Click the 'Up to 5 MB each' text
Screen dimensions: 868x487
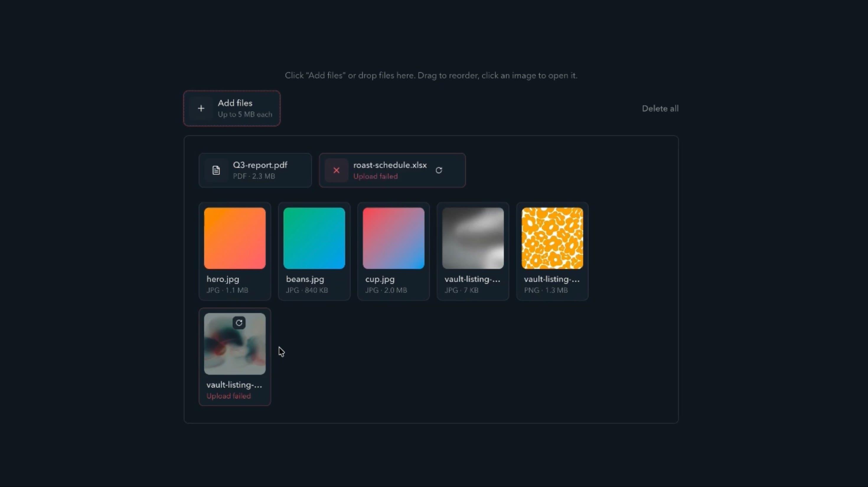(x=245, y=115)
